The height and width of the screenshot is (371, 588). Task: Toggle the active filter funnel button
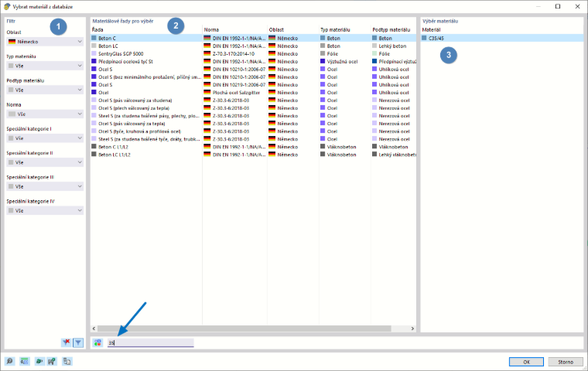[78, 342]
